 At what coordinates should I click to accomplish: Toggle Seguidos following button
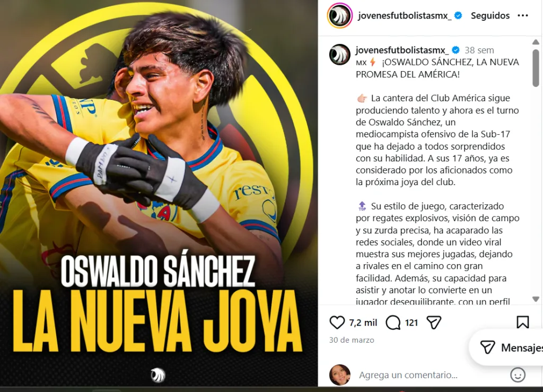tap(490, 15)
